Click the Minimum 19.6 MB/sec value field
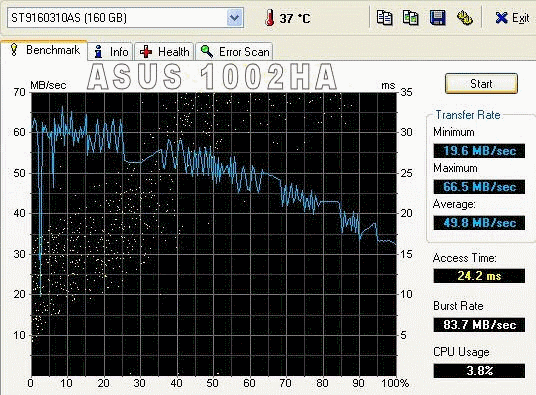Viewport: 536px width, 395px height. (479, 151)
